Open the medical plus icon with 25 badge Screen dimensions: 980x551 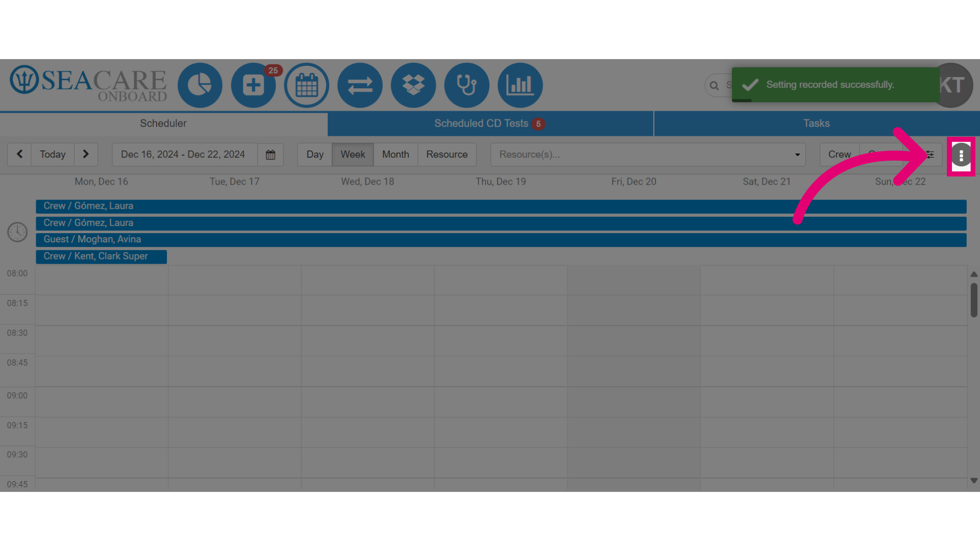(x=253, y=85)
